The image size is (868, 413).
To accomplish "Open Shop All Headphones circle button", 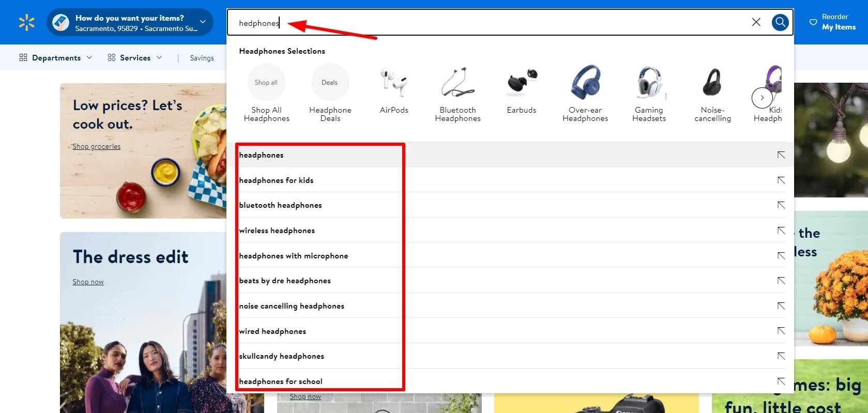I will tap(266, 83).
